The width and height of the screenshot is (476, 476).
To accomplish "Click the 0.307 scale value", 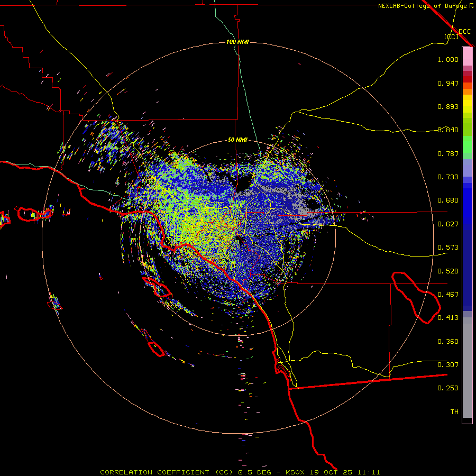I will 448,365.
